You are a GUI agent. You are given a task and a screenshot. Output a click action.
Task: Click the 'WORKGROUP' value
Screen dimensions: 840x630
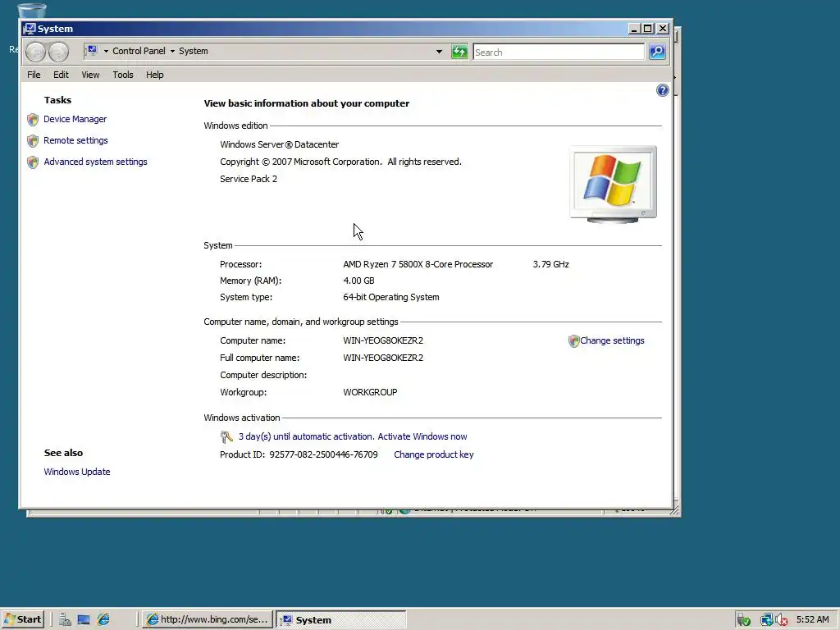point(370,393)
